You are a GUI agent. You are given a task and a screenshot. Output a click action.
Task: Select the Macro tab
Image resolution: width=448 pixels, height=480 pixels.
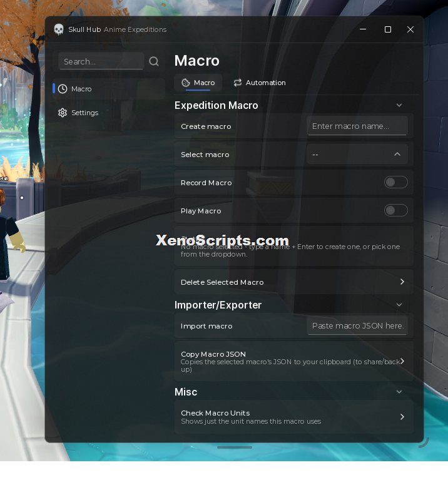198,83
